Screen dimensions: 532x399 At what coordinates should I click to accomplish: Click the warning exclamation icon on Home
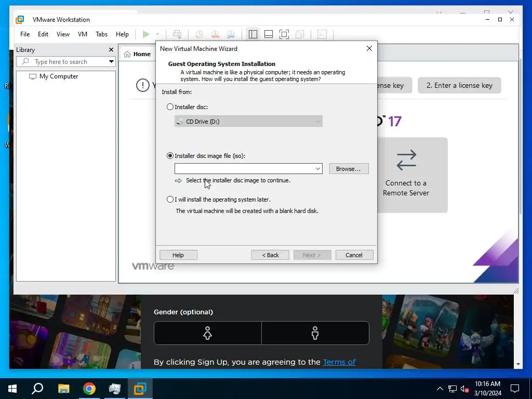tap(143, 85)
